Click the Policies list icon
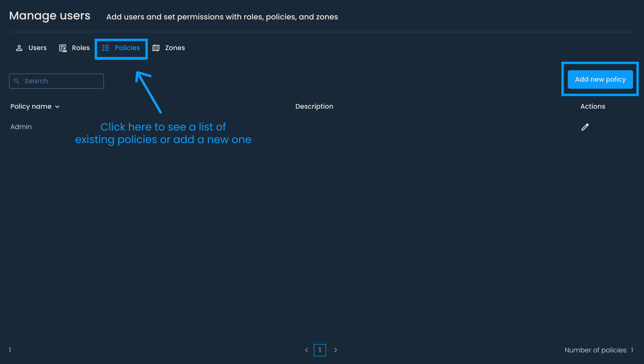 tap(106, 48)
